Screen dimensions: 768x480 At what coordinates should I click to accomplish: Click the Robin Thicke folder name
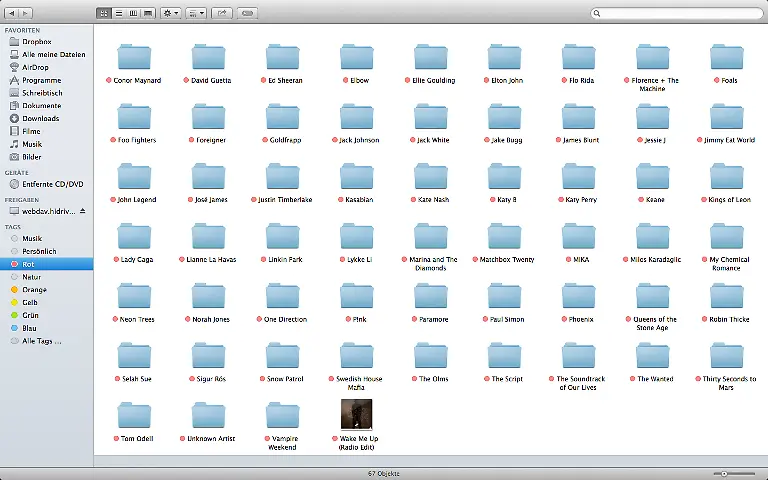click(x=729, y=319)
